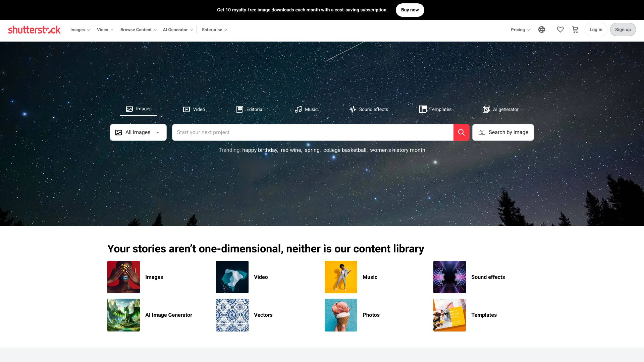
Task: Open the Pricing dropdown
Action: click(x=520, y=29)
